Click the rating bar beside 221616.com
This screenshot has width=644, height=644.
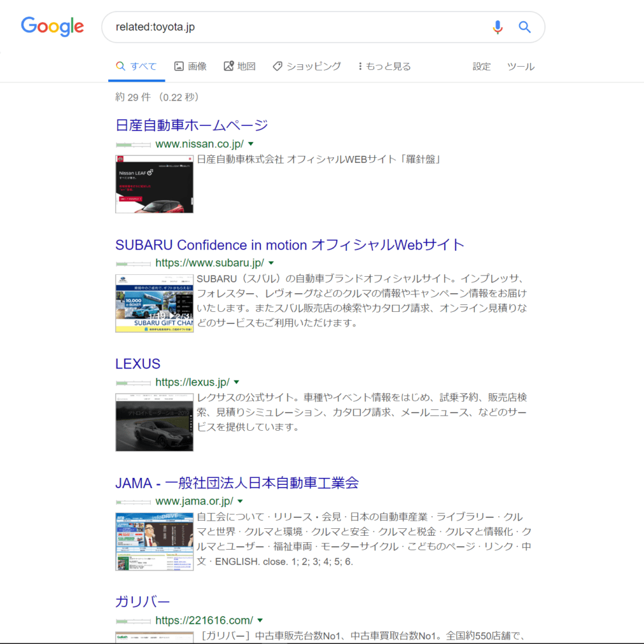[133, 621]
